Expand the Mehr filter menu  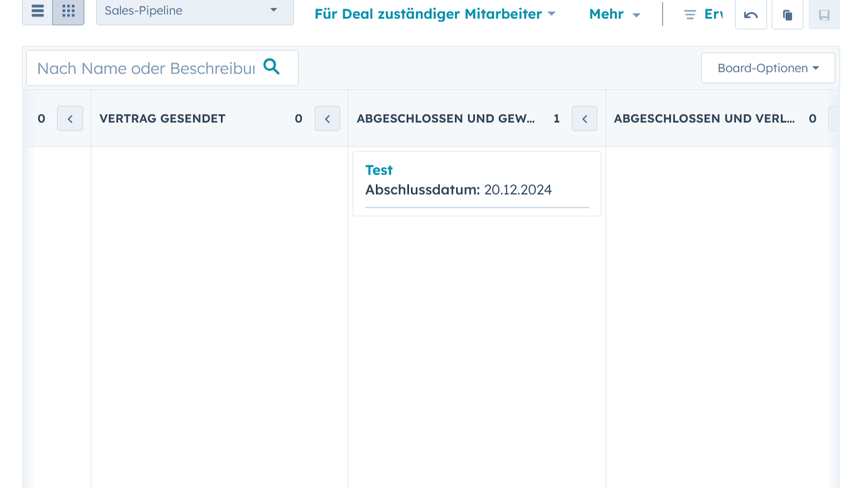pos(614,14)
